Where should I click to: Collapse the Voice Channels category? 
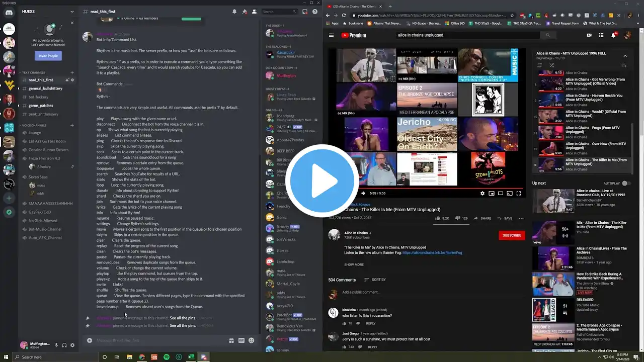click(34, 125)
